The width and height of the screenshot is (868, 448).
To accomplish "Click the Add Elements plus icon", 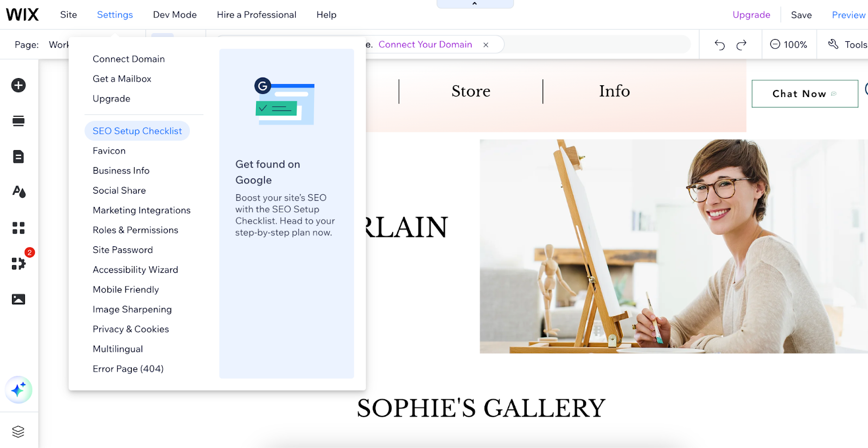I will click(x=18, y=85).
